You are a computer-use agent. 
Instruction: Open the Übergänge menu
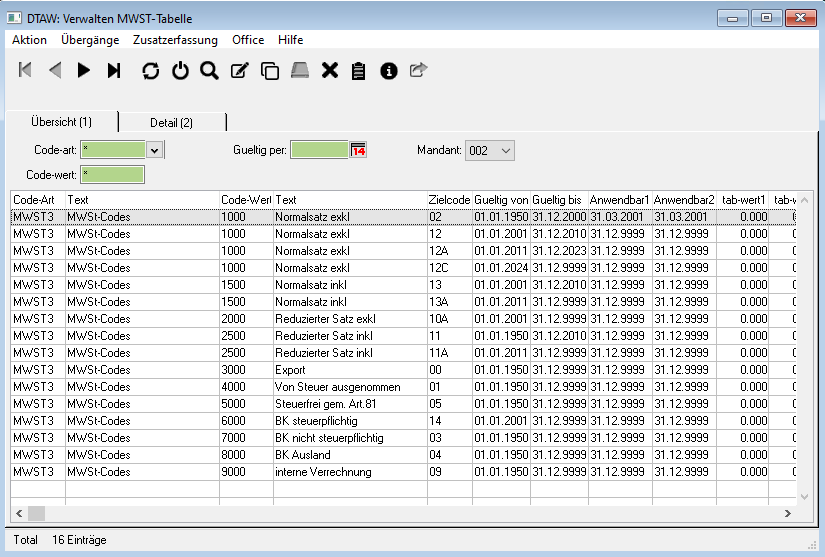click(x=90, y=40)
